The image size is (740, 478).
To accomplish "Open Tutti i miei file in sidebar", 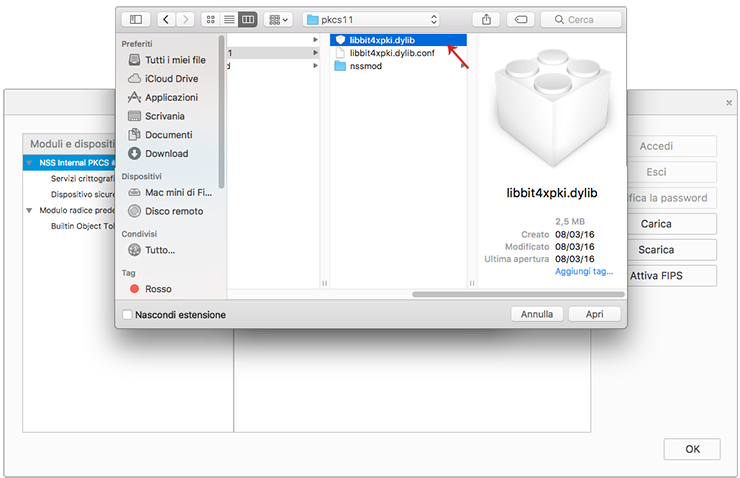I will click(168, 60).
